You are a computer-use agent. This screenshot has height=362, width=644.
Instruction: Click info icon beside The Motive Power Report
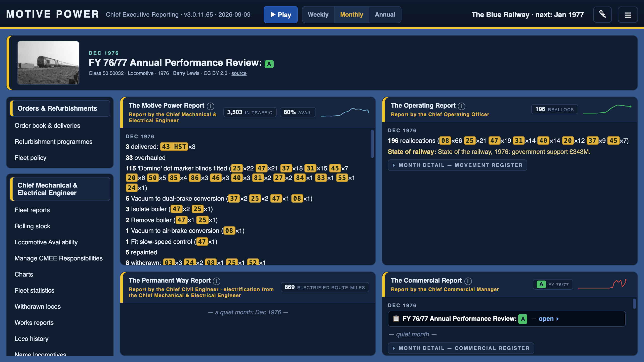[x=210, y=106]
